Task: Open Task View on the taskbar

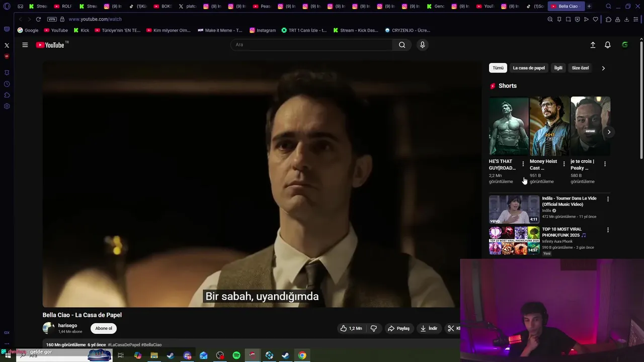Action: tap(121, 355)
